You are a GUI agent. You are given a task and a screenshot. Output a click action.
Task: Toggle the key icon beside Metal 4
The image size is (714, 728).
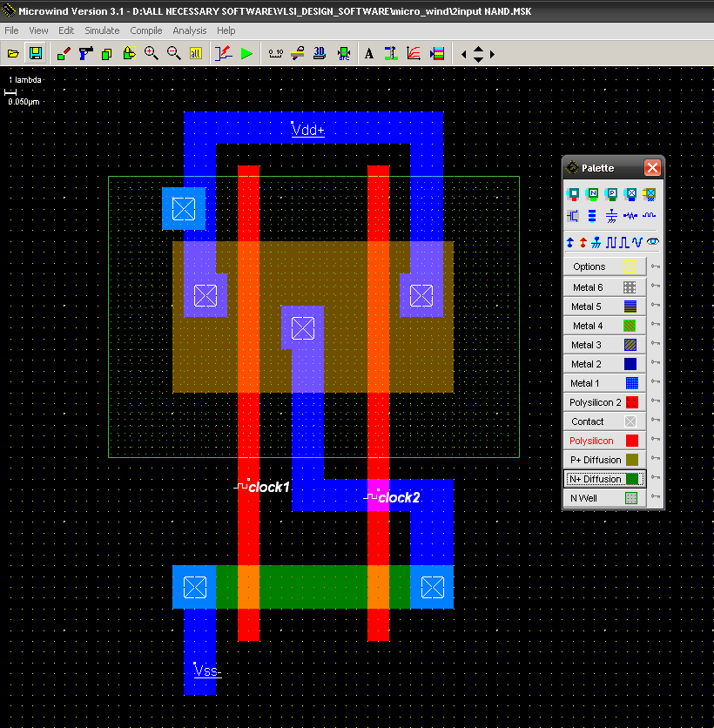655,324
